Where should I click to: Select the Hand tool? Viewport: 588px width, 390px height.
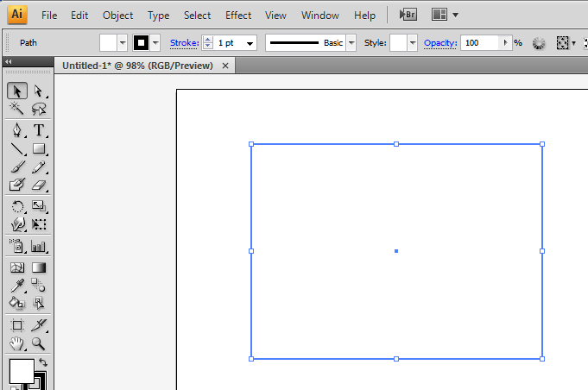coord(17,343)
